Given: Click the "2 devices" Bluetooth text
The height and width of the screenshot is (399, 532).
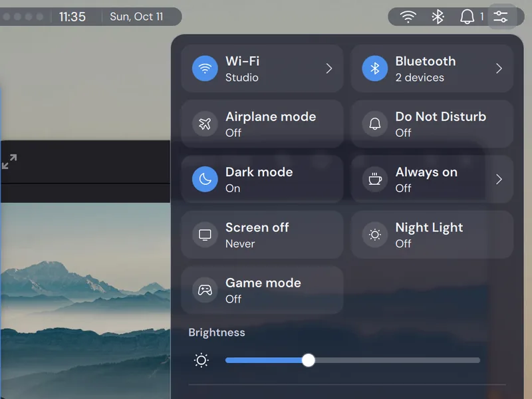Looking at the screenshot, I should pos(420,77).
